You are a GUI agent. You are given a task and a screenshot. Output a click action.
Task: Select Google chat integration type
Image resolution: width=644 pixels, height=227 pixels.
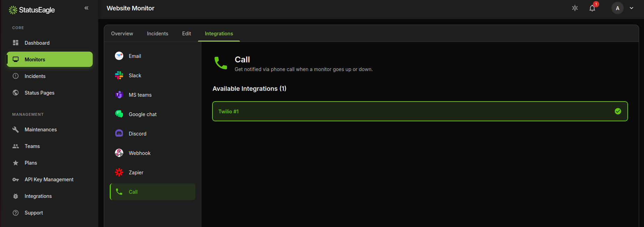coord(152,114)
